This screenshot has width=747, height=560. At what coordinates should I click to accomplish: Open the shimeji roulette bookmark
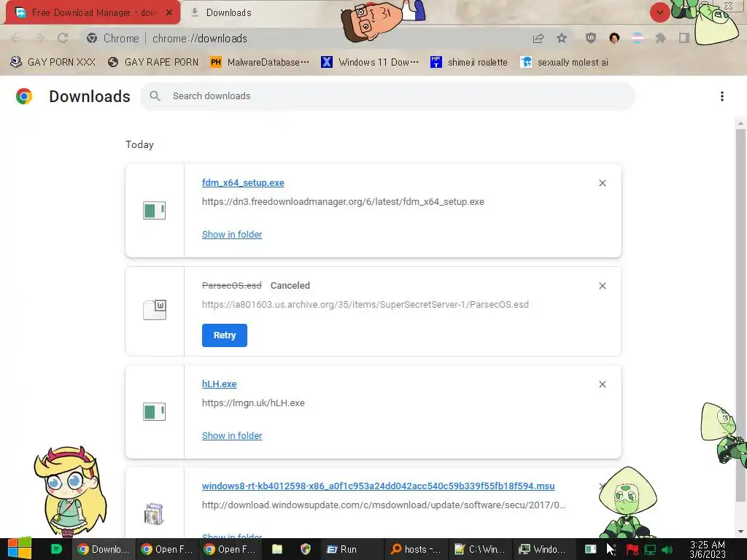(x=469, y=62)
